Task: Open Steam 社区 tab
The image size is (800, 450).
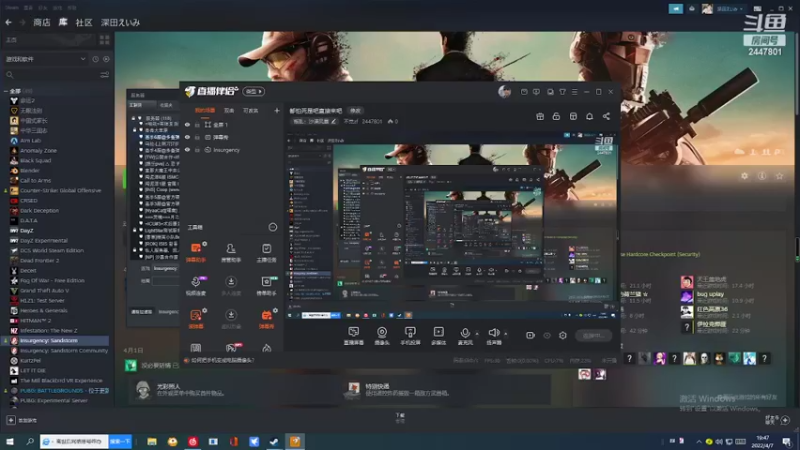Action: coord(84,22)
